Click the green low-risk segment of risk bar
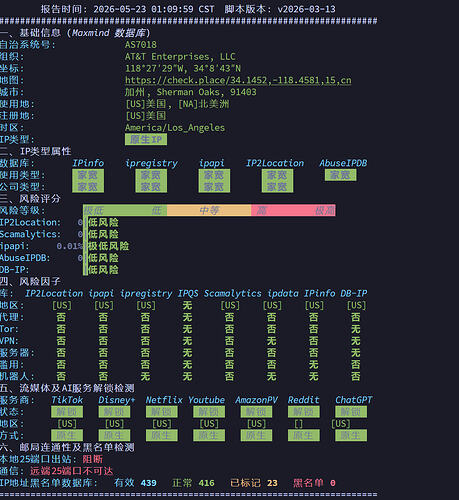The height and width of the screenshot is (500, 459). point(125,210)
